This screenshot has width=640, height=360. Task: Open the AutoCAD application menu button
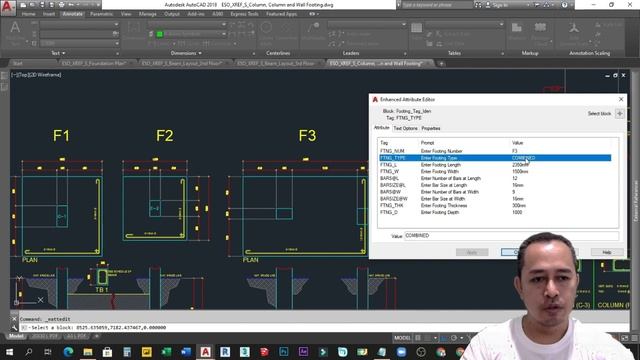(x=8, y=7)
